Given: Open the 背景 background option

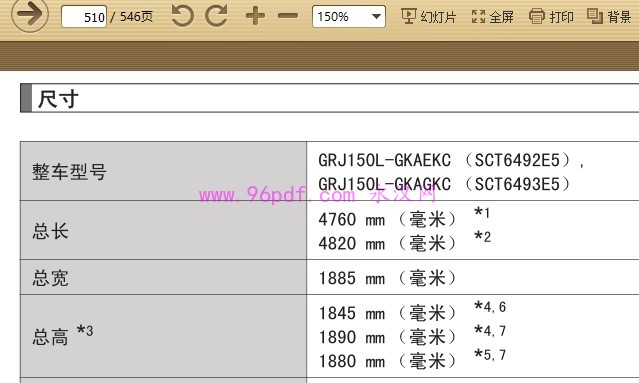Looking at the screenshot, I should (609, 17).
